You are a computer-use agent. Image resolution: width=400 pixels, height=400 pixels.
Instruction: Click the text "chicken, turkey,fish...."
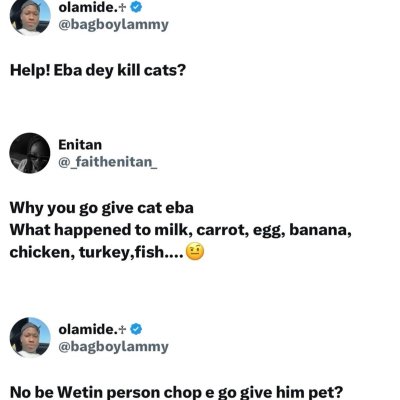(x=97, y=252)
